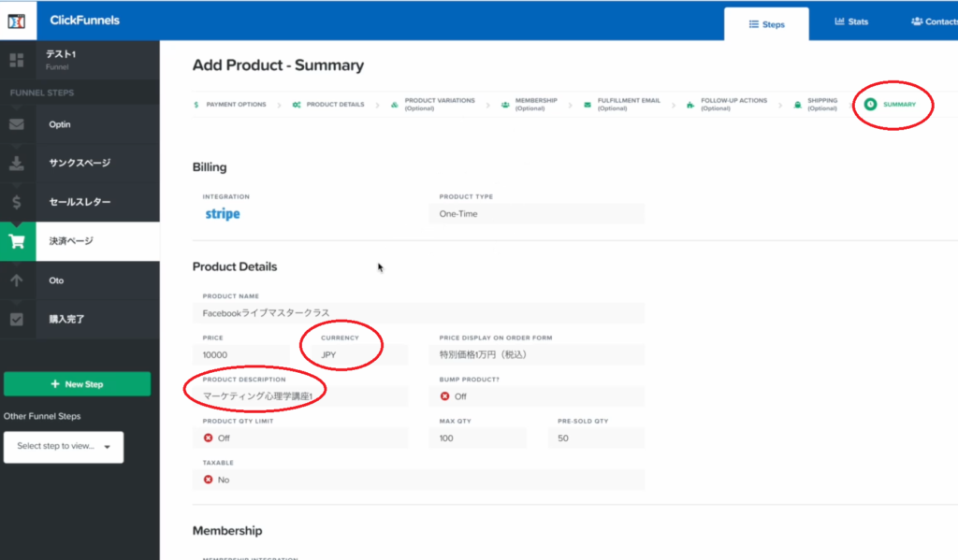Image resolution: width=958 pixels, height=560 pixels.
Task: Click the ClickFunnels logo icon
Action: click(x=17, y=22)
